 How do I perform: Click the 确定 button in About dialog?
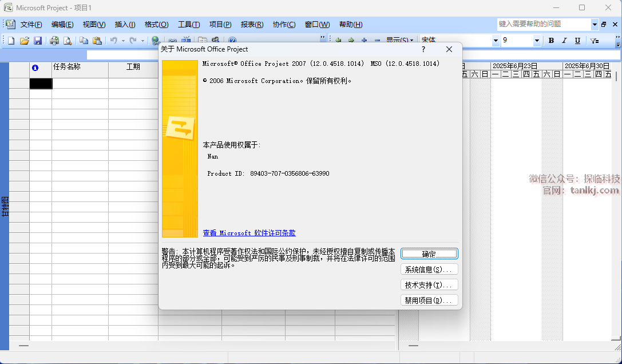[429, 254]
